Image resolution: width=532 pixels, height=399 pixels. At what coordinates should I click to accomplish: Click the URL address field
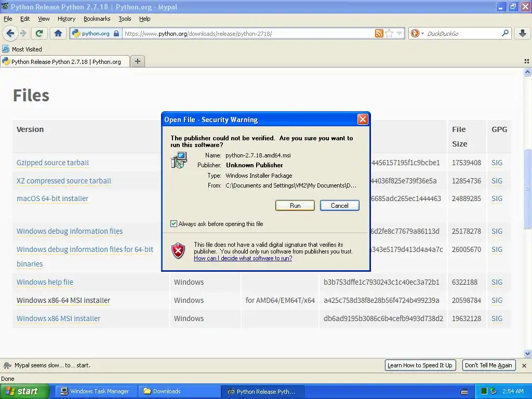click(249, 34)
